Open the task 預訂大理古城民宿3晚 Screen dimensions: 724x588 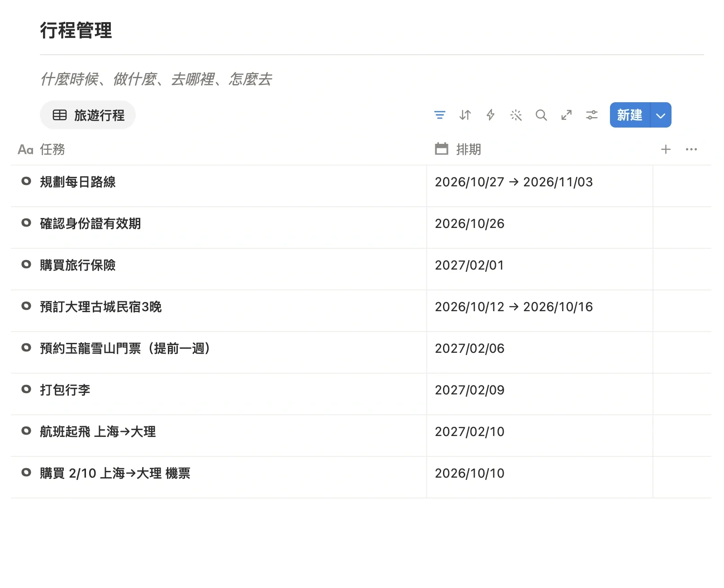coord(101,307)
